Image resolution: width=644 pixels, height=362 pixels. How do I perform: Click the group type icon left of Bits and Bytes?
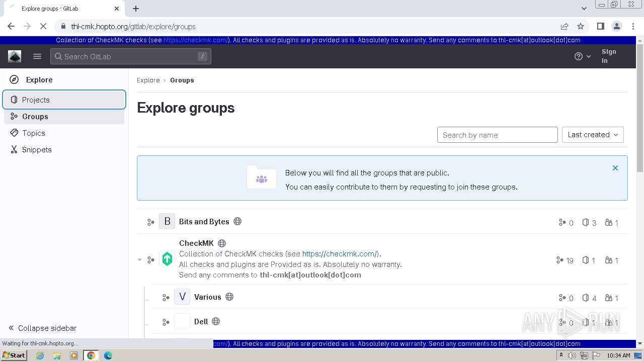coord(150,222)
